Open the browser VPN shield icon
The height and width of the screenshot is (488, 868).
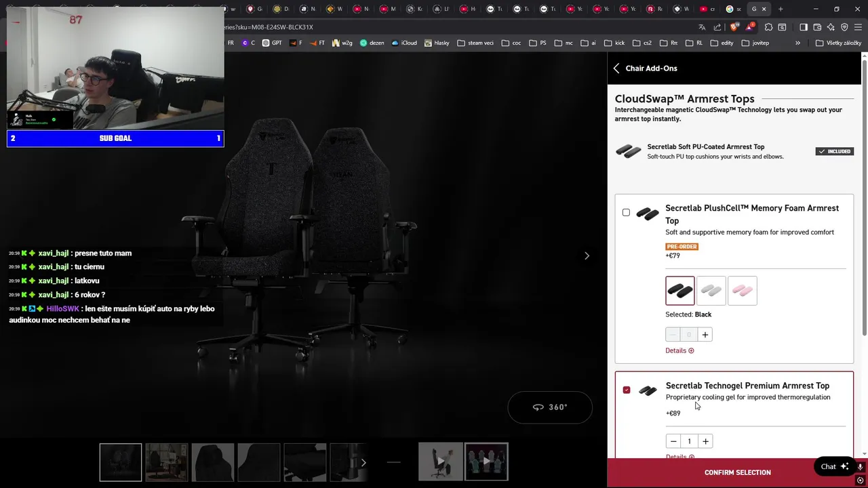pyautogui.click(x=844, y=27)
